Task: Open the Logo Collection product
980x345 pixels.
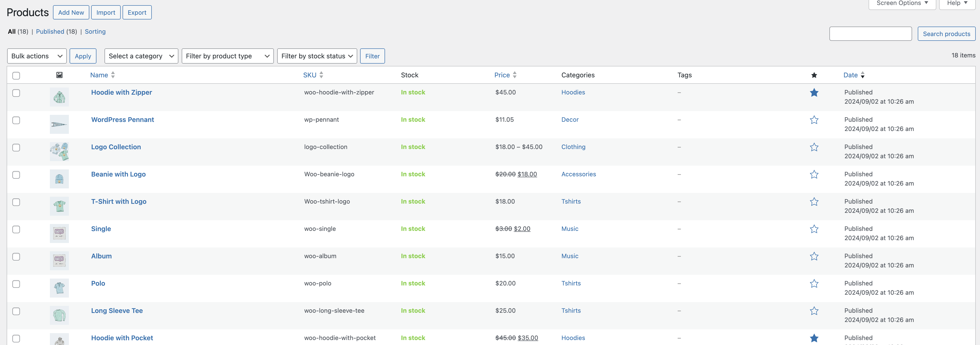Action: click(x=116, y=147)
